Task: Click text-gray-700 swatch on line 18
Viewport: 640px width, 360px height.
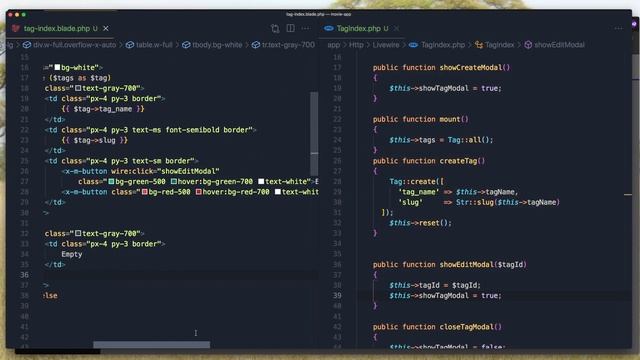Action: (x=78, y=88)
